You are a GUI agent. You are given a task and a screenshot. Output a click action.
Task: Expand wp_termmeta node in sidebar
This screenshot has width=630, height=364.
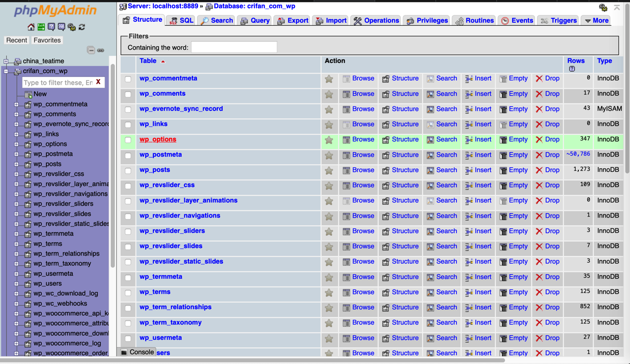[x=16, y=234]
